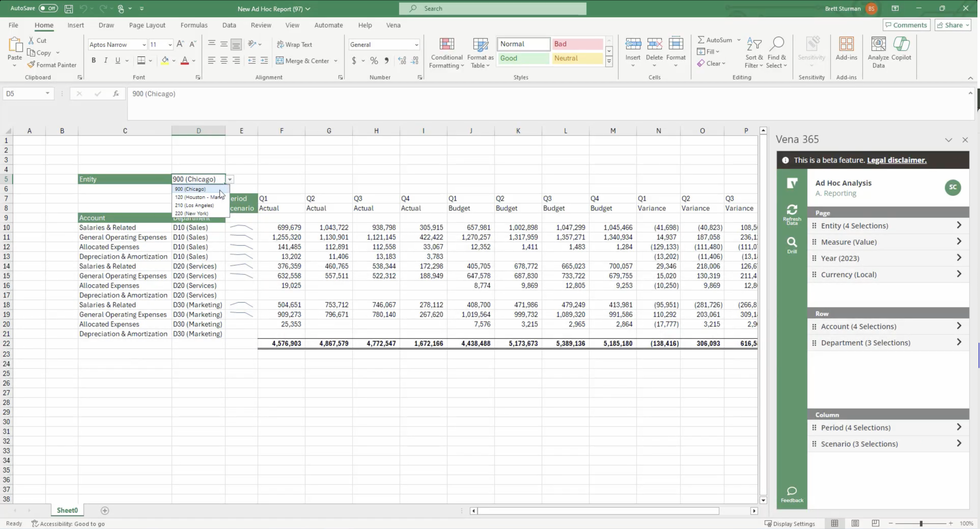This screenshot has width=980, height=529.
Task: Click the Comments button
Action: point(906,25)
